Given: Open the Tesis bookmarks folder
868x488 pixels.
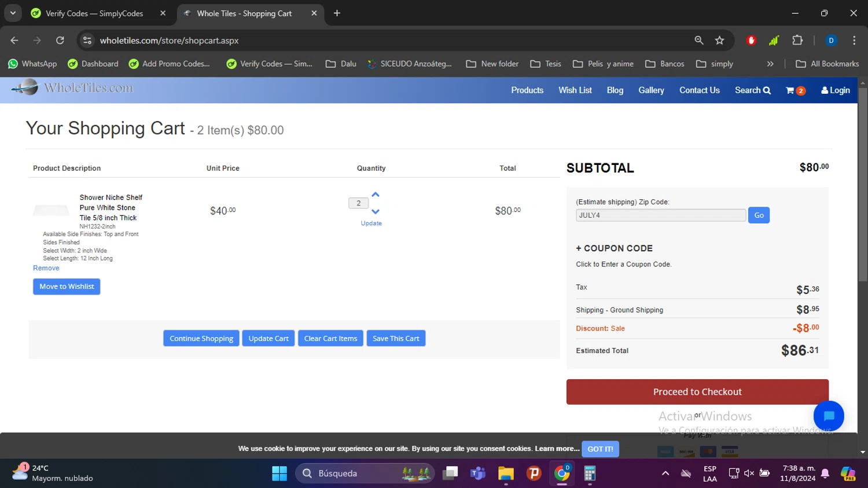Looking at the screenshot, I should [546, 64].
